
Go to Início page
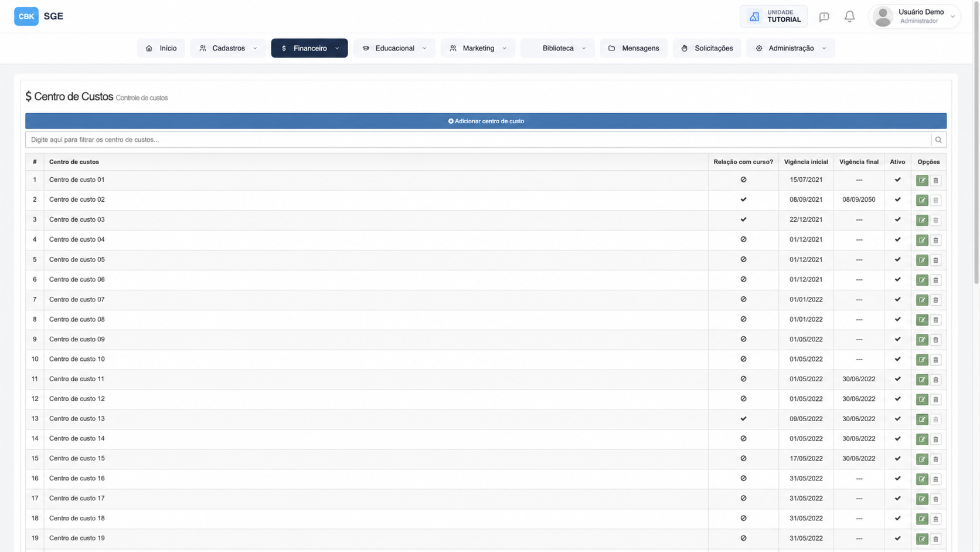pyautogui.click(x=161, y=48)
